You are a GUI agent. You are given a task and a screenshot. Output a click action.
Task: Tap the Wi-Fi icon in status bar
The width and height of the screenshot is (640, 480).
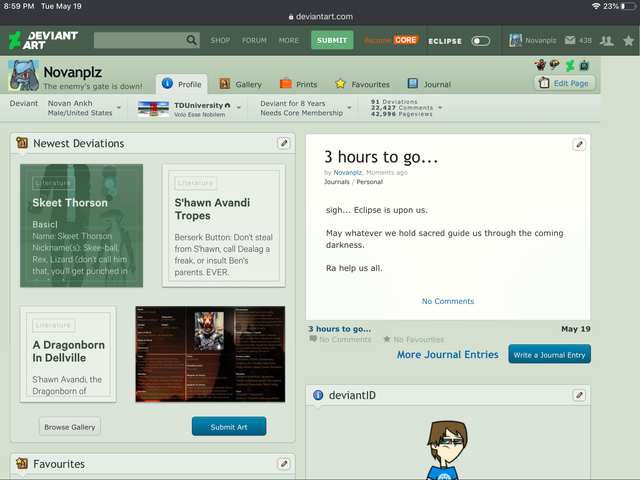[x=596, y=6]
